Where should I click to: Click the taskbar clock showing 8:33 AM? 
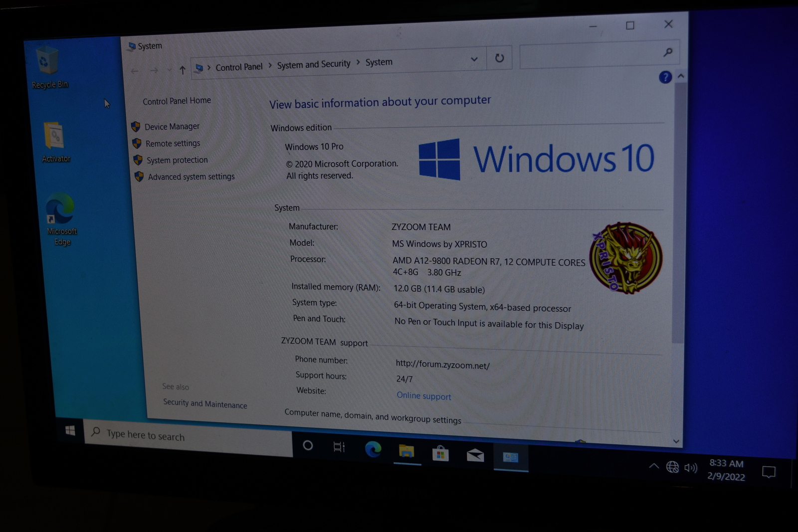click(726, 470)
